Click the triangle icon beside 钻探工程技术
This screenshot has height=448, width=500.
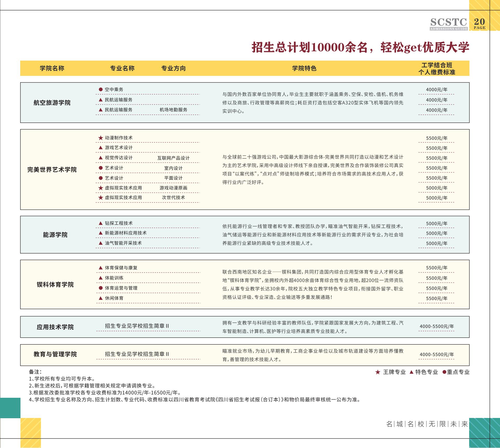pos(101,223)
